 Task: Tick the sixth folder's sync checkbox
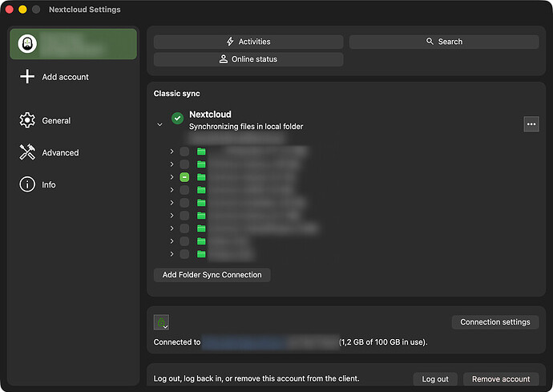(184, 215)
